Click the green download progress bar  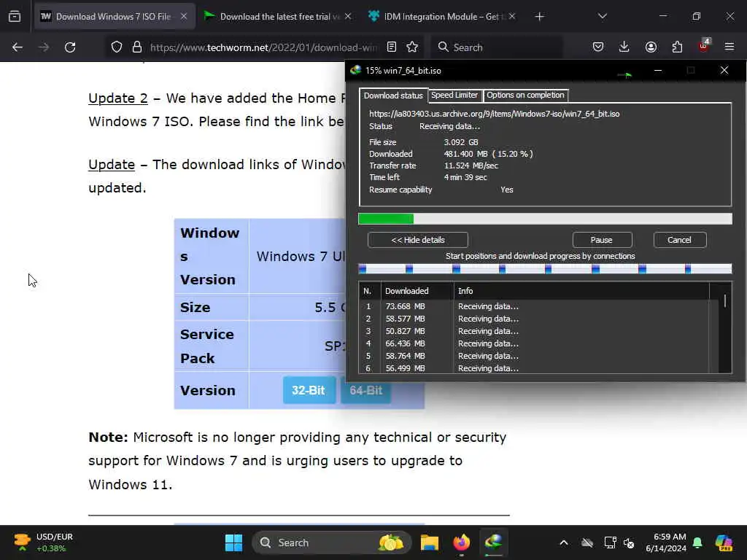pyautogui.click(x=545, y=219)
